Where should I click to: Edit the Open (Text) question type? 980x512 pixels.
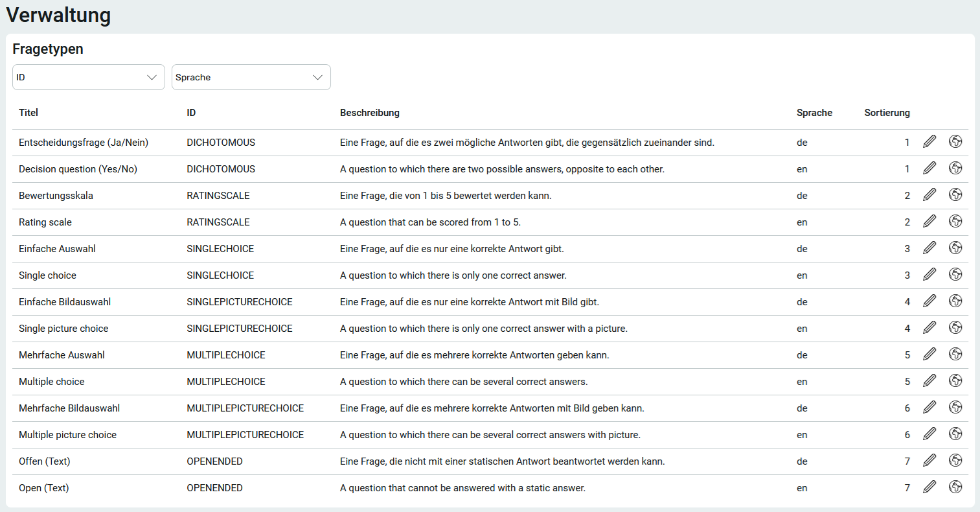929,487
